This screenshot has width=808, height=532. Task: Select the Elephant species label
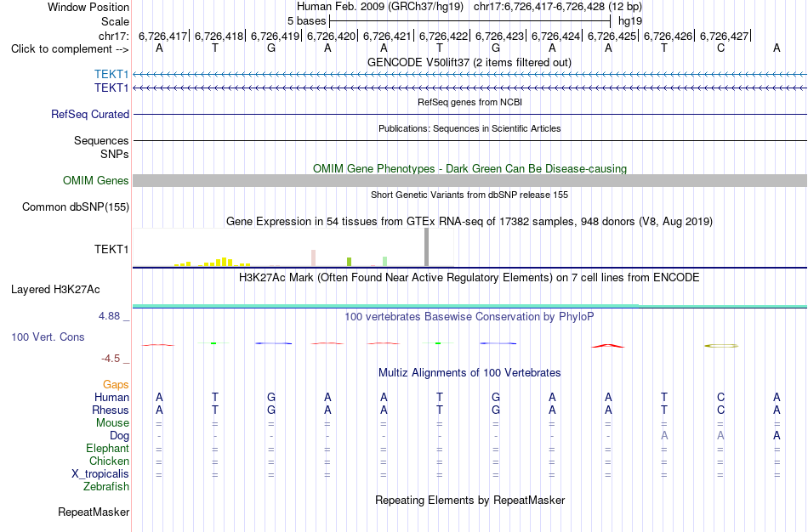pos(107,448)
